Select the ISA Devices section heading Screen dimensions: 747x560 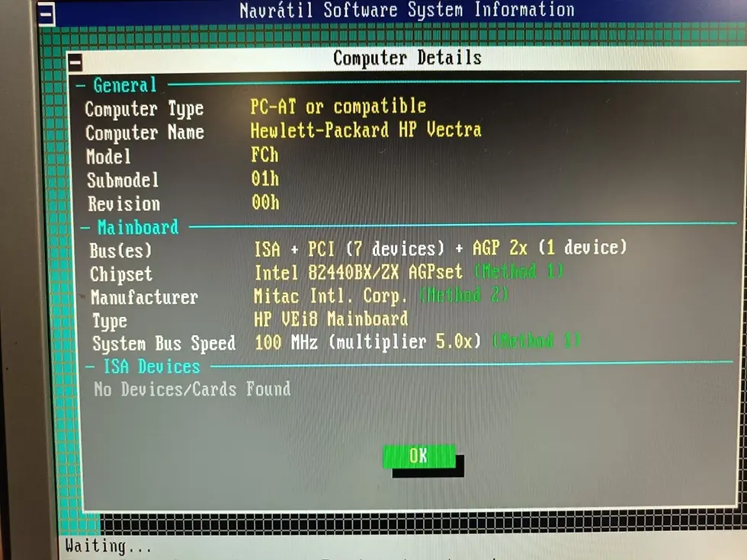152,366
